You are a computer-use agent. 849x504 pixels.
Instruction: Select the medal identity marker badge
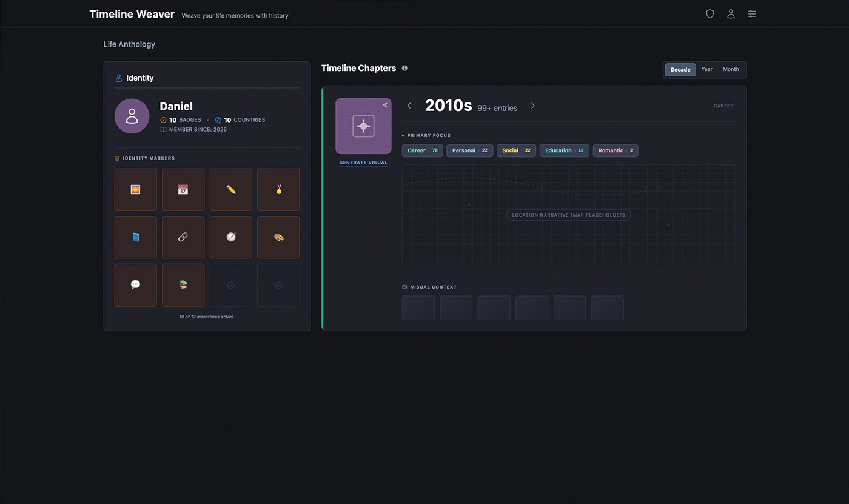(278, 190)
